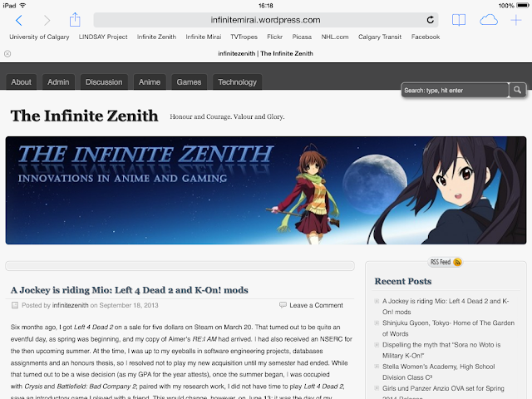Screen dimensions: 532x399
Task: Reload the page with refresh icon
Action: click(431, 20)
